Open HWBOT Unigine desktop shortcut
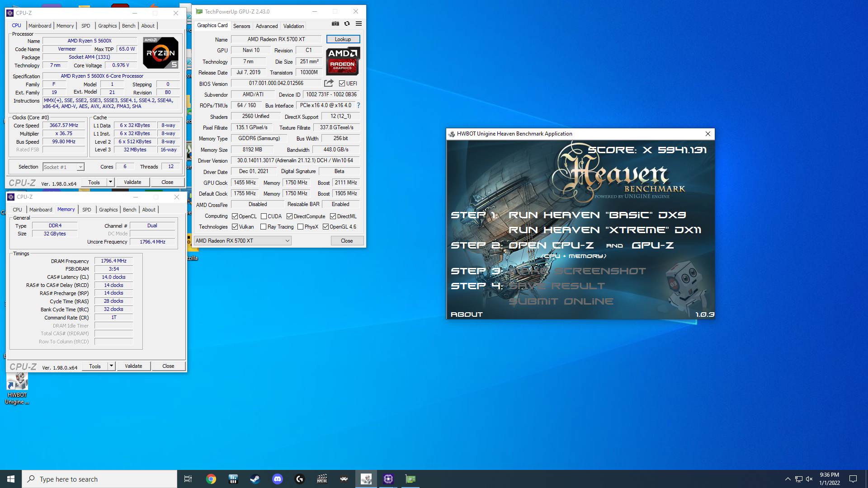868x488 pixels. tap(17, 389)
